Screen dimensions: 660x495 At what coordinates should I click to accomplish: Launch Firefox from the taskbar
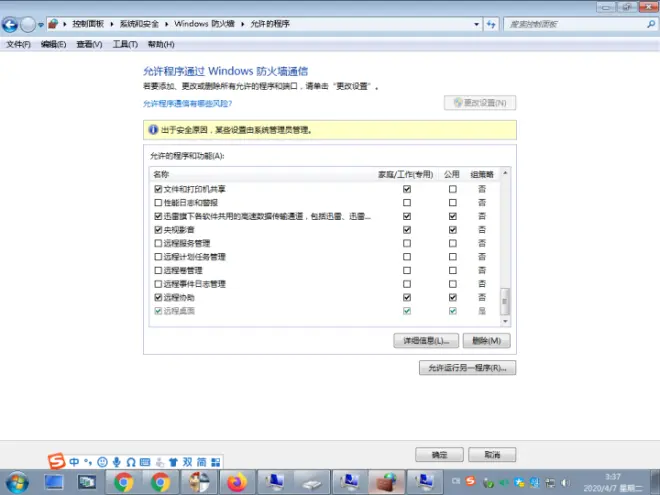tap(237, 482)
